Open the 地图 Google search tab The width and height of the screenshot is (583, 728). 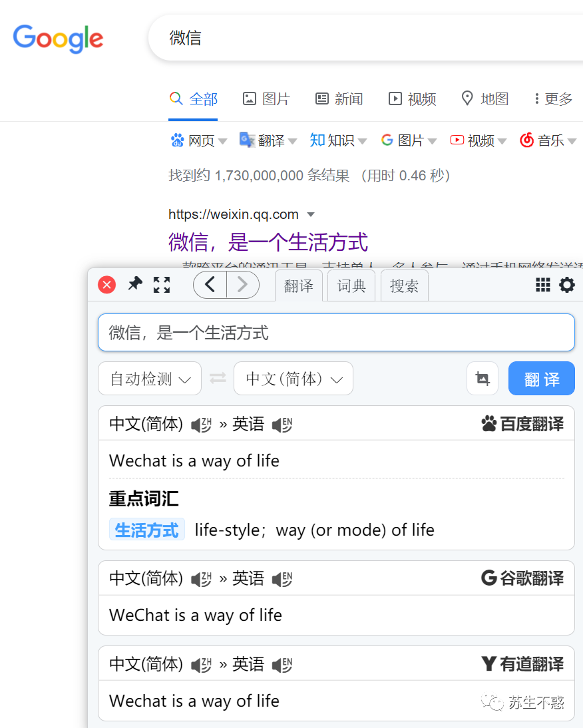pyautogui.click(x=485, y=99)
